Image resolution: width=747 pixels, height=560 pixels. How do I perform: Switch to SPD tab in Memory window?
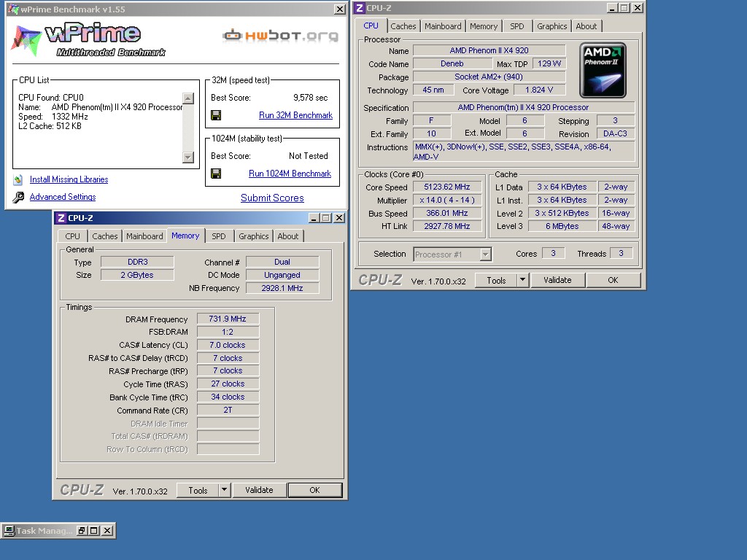[219, 236]
